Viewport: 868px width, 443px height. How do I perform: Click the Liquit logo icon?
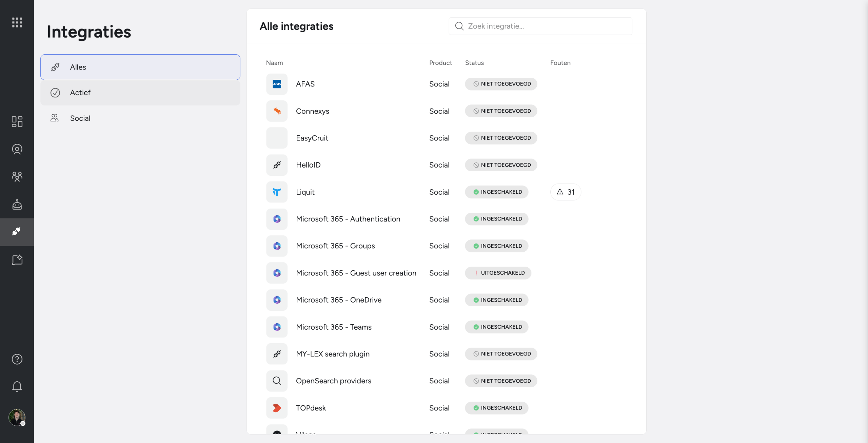point(277,192)
